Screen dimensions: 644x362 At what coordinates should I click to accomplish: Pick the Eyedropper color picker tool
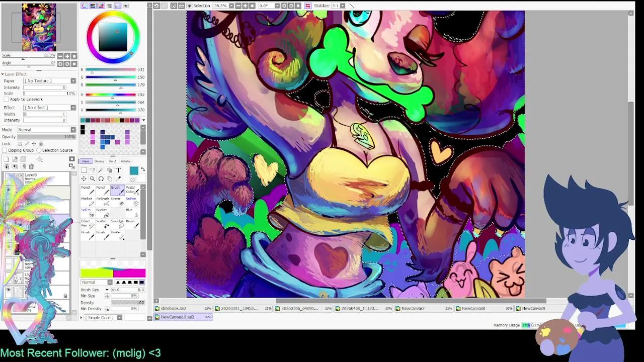point(118,179)
